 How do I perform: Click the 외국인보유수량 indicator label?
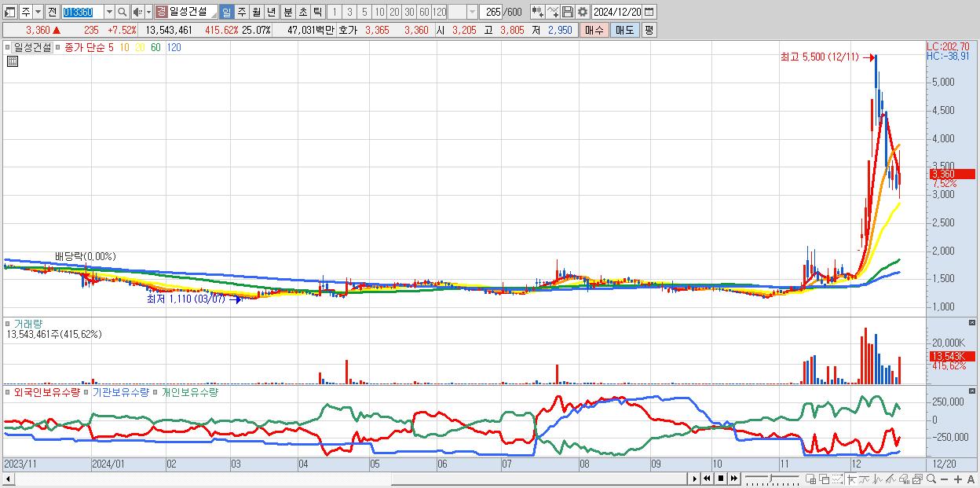[46, 391]
